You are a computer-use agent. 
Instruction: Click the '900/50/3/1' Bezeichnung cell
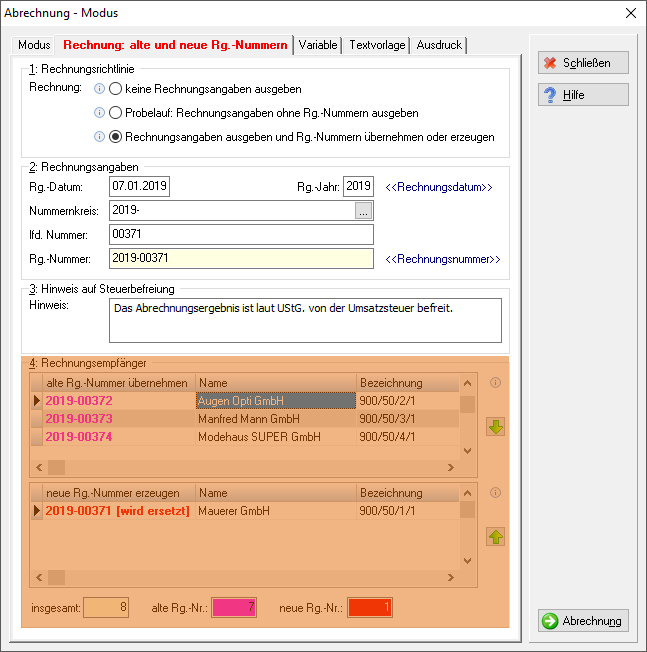[407, 418]
